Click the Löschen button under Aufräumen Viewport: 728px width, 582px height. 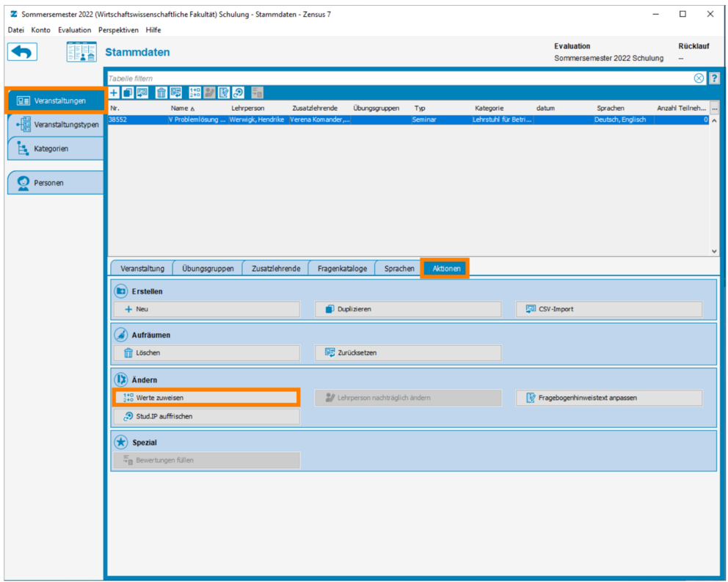207,352
